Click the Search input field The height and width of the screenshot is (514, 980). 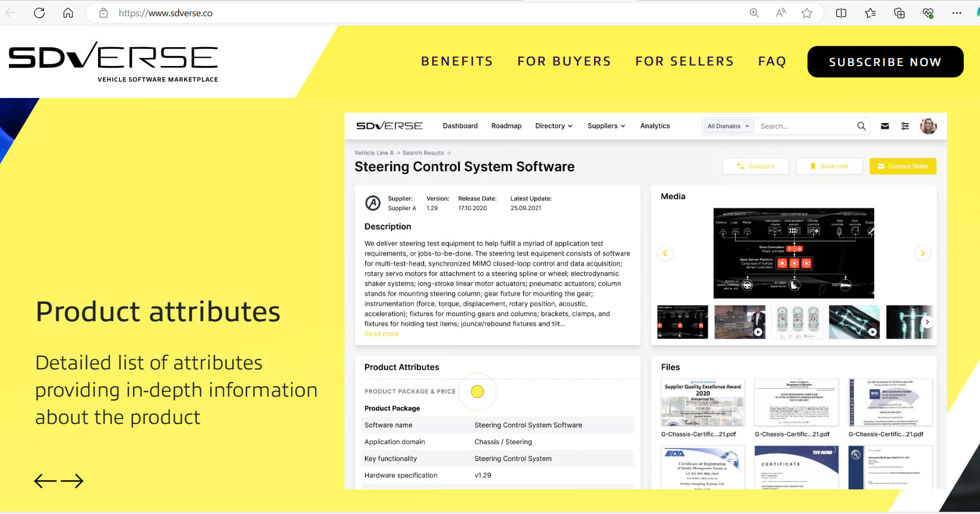[805, 126]
